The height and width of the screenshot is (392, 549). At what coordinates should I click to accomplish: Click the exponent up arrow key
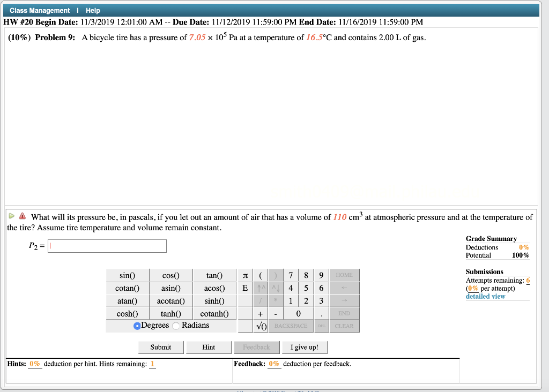pyautogui.click(x=260, y=288)
